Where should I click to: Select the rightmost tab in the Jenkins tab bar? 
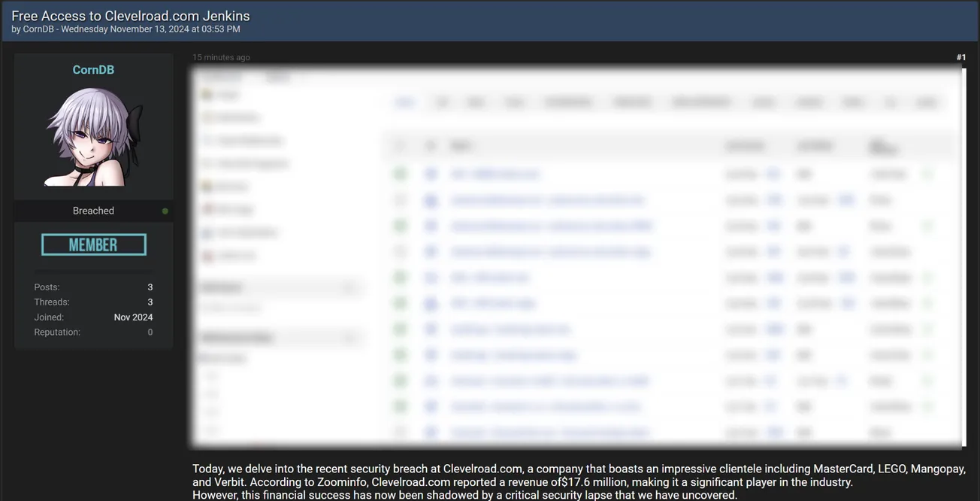(x=926, y=102)
